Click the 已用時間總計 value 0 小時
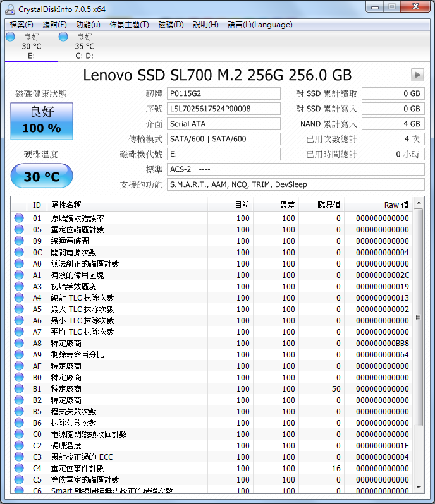The width and height of the screenshot is (435, 504). point(393,154)
